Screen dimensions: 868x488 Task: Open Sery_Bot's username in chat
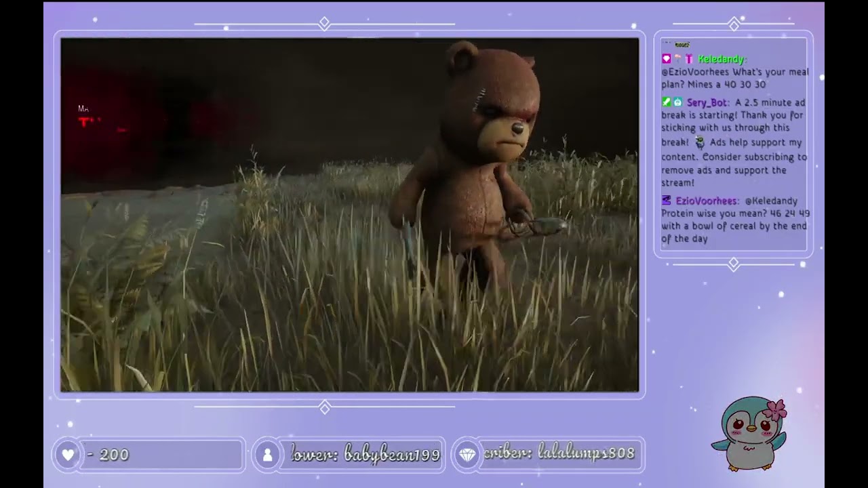tap(708, 102)
